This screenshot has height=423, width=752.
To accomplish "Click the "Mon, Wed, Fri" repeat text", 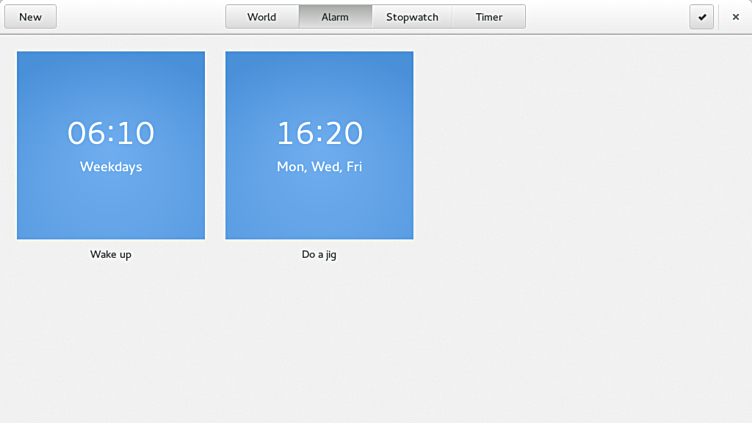I will 319,167.
